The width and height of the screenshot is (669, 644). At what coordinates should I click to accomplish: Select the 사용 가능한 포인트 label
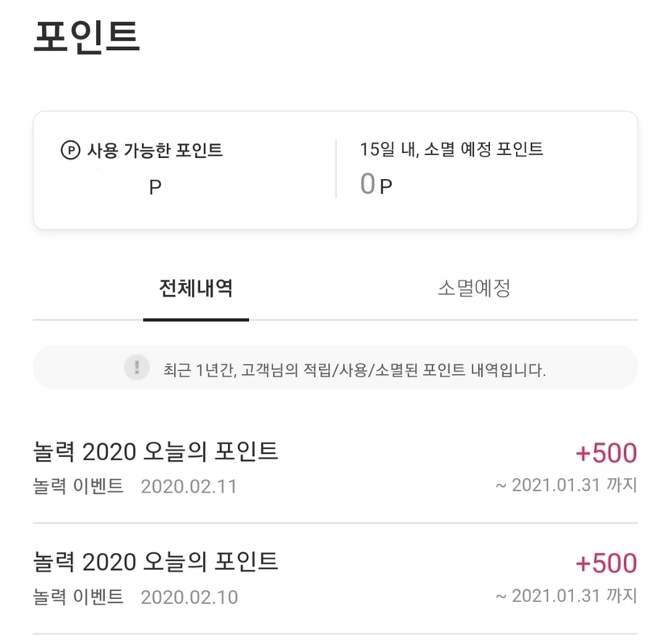[x=155, y=150]
